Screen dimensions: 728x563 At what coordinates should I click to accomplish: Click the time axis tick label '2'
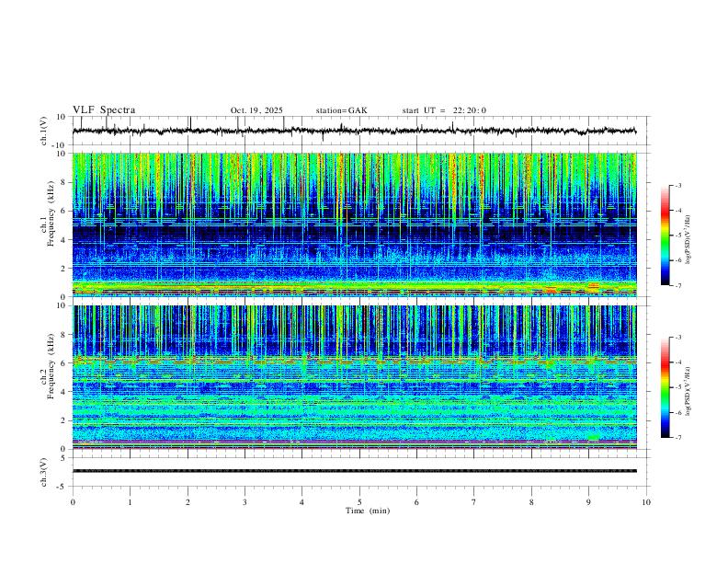click(188, 502)
